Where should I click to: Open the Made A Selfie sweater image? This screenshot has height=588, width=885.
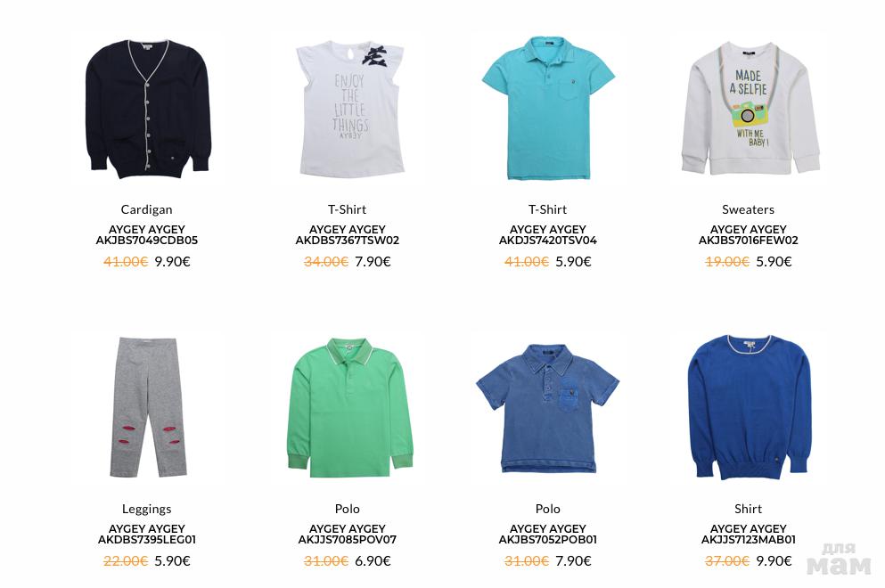point(750,108)
